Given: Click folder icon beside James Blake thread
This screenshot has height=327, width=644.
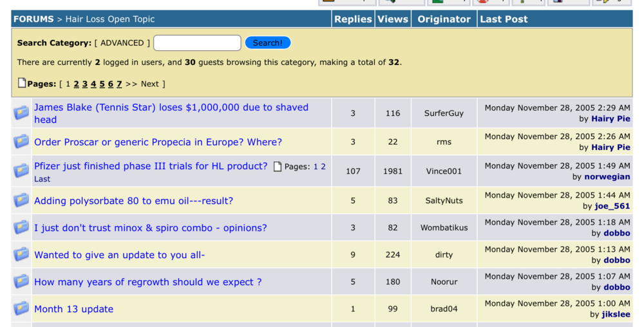Looking at the screenshot, I should pos(21,113).
